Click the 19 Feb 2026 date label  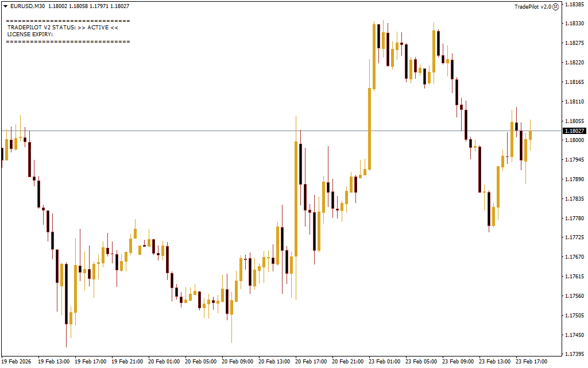(16, 362)
